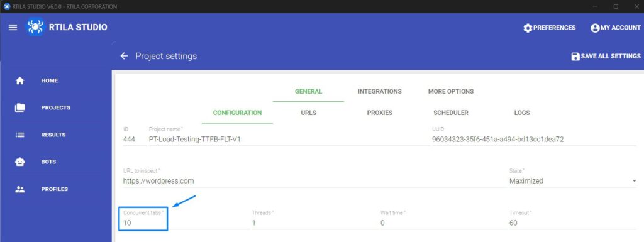Open the hamburger menu icon

coord(13,28)
